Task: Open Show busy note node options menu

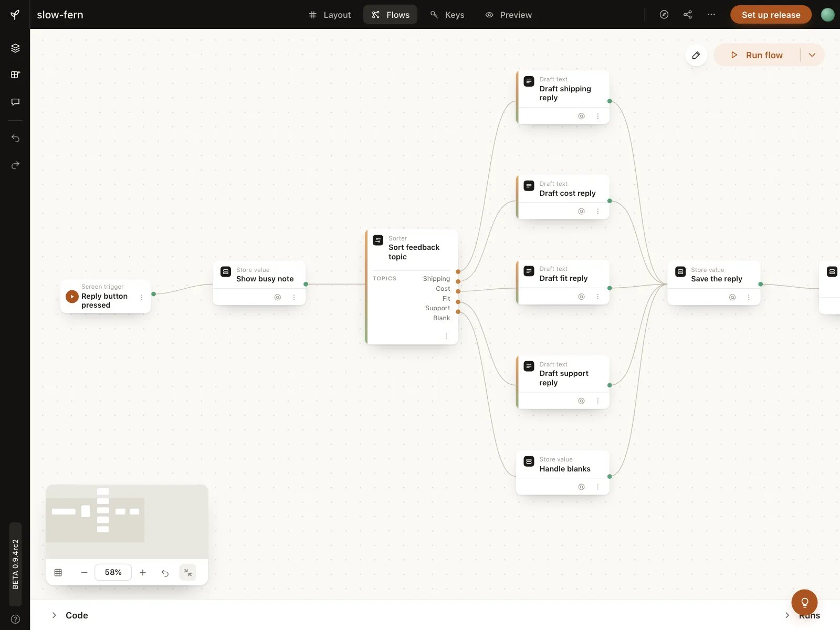Action: [x=294, y=297]
